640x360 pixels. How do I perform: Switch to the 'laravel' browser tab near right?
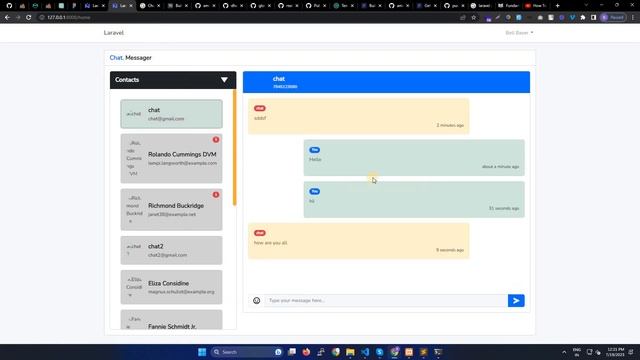(x=480, y=6)
